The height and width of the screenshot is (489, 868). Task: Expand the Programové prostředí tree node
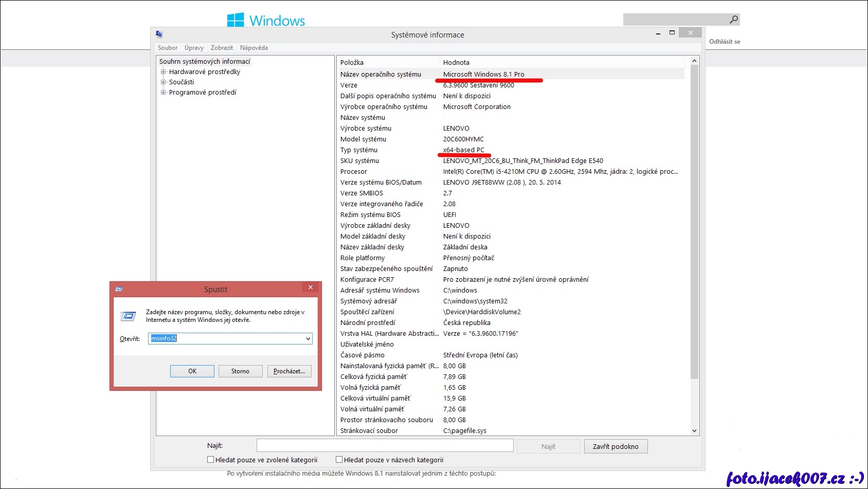pos(164,93)
